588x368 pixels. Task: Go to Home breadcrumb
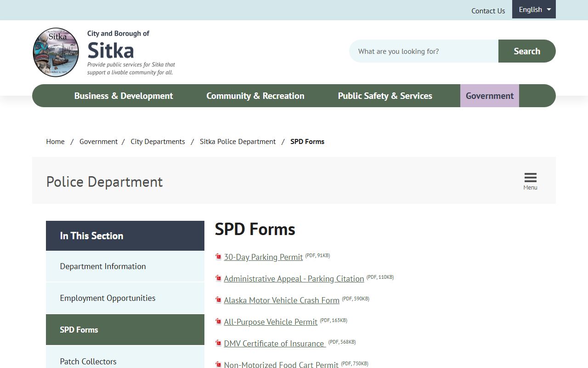click(55, 142)
